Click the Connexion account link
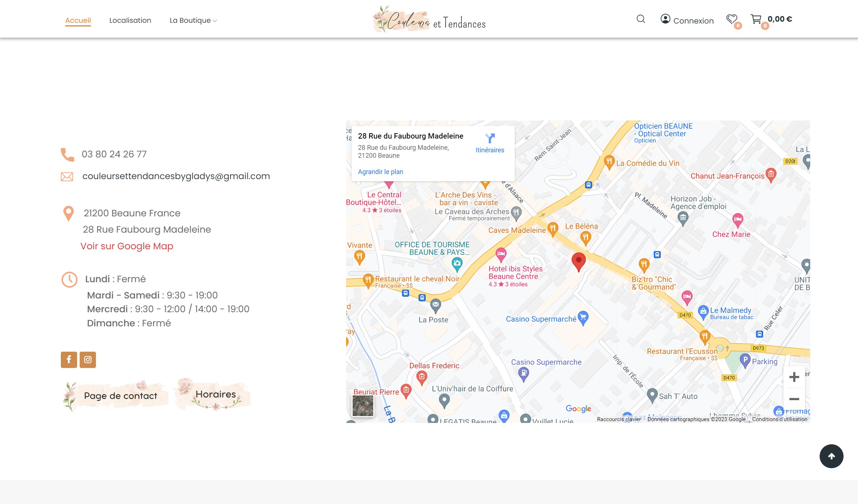The width and height of the screenshot is (858, 504). click(x=687, y=20)
